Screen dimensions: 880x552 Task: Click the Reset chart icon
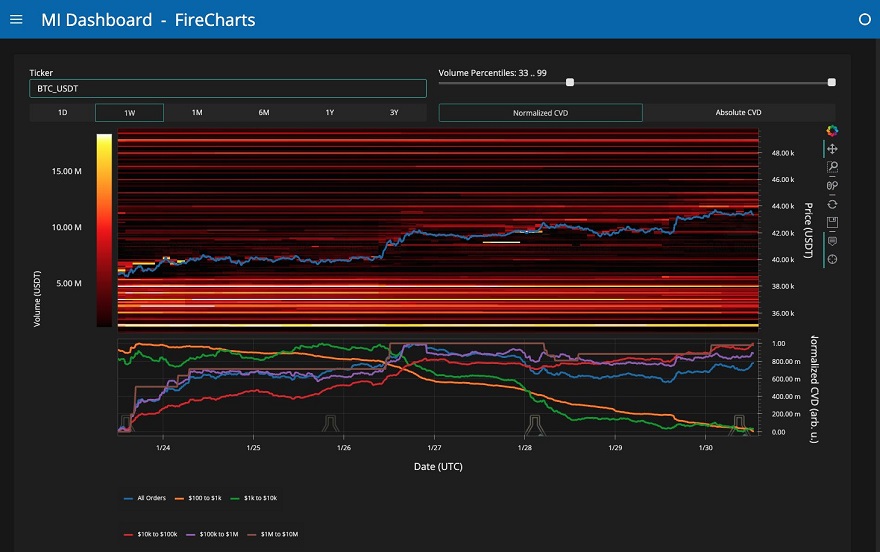tap(832, 204)
